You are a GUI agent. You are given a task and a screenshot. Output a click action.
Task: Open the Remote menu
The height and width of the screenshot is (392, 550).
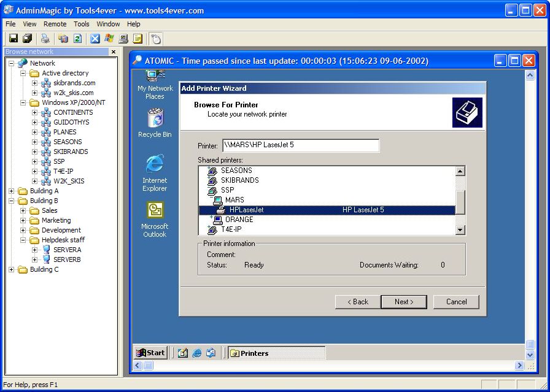(x=55, y=24)
